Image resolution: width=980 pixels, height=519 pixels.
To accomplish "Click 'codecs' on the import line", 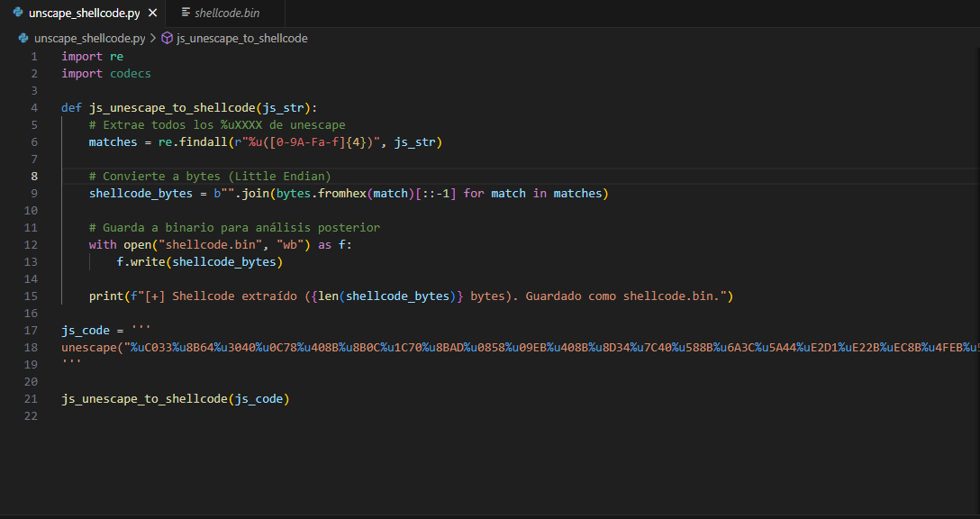I will pos(131,74).
